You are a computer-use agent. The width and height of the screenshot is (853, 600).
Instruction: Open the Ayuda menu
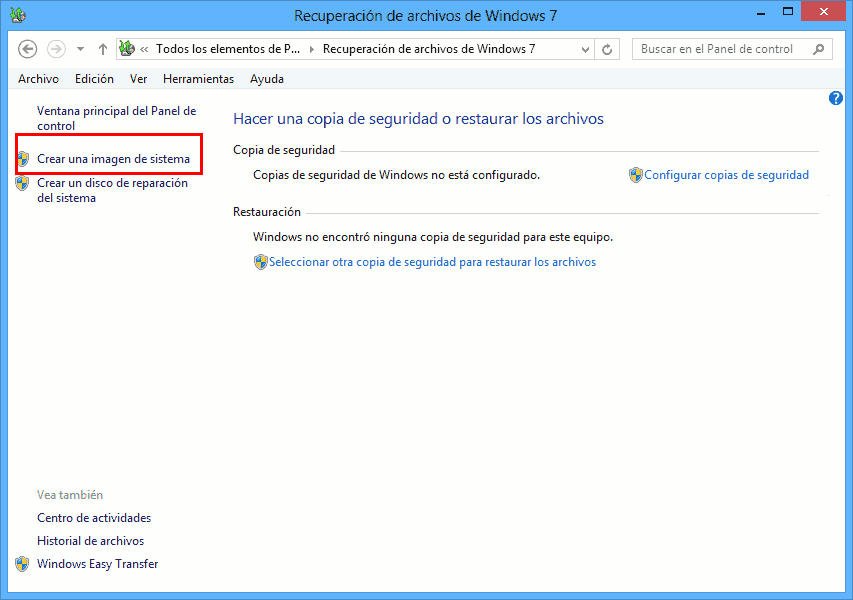tap(267, 79)
